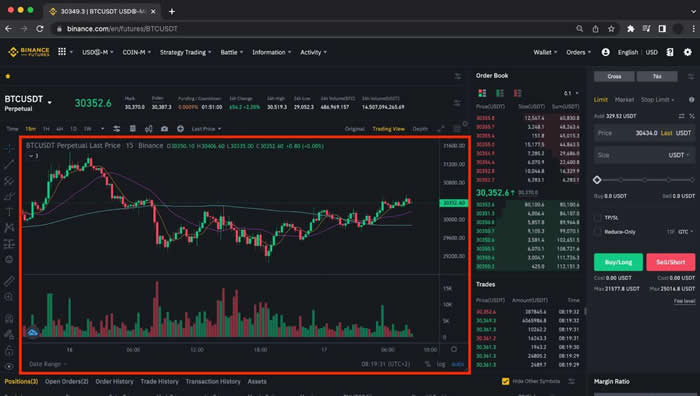Click the favorite star icon
700x396 pixels.
tap(8, 76)
